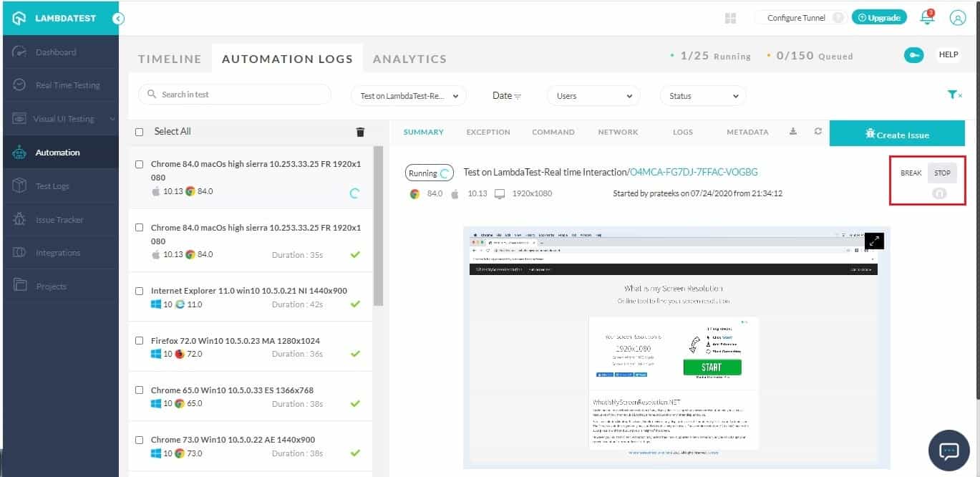Open notifications from the bell icon
Viewport: 980px width, 477px height.
point(926,17)
